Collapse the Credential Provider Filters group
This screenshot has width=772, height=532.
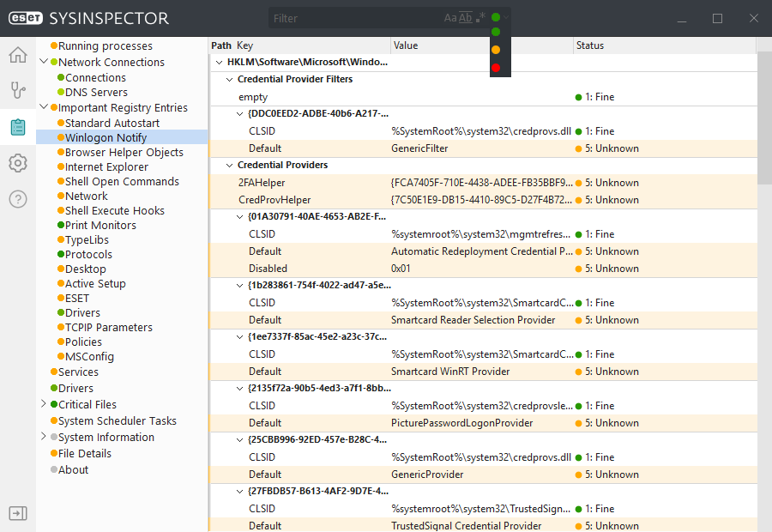point(229,79)
